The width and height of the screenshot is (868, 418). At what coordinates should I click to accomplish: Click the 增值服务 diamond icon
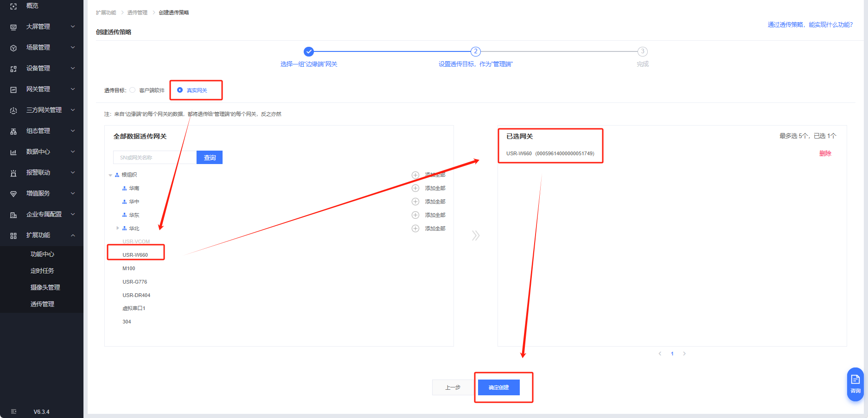13,194
